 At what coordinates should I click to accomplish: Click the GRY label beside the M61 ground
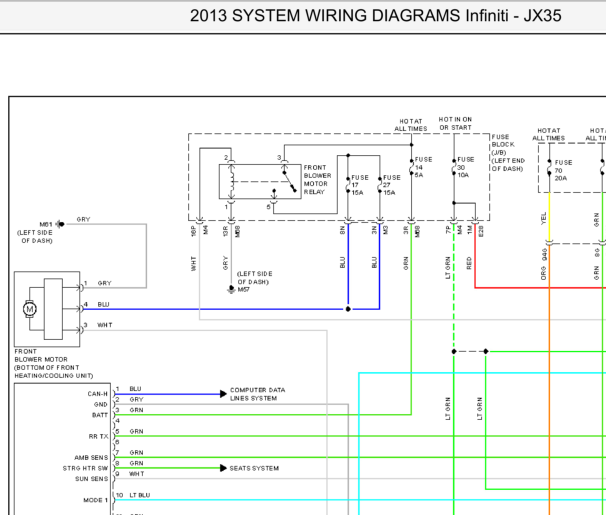83,219
